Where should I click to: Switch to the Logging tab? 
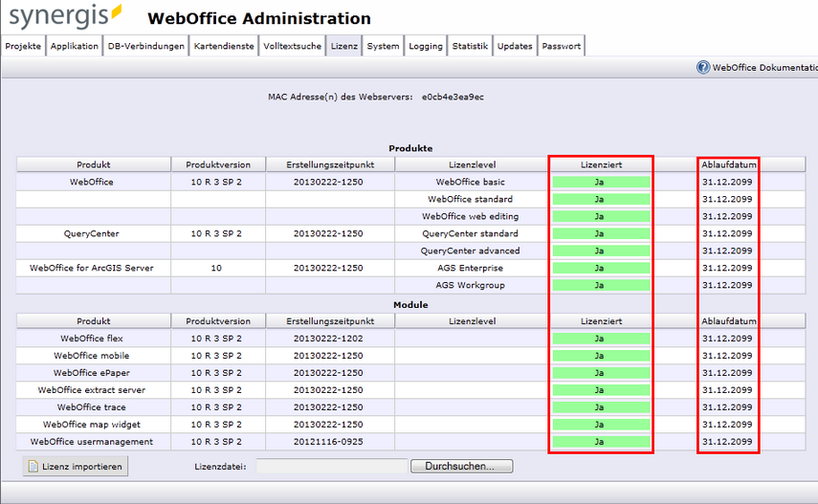[426, 46]
